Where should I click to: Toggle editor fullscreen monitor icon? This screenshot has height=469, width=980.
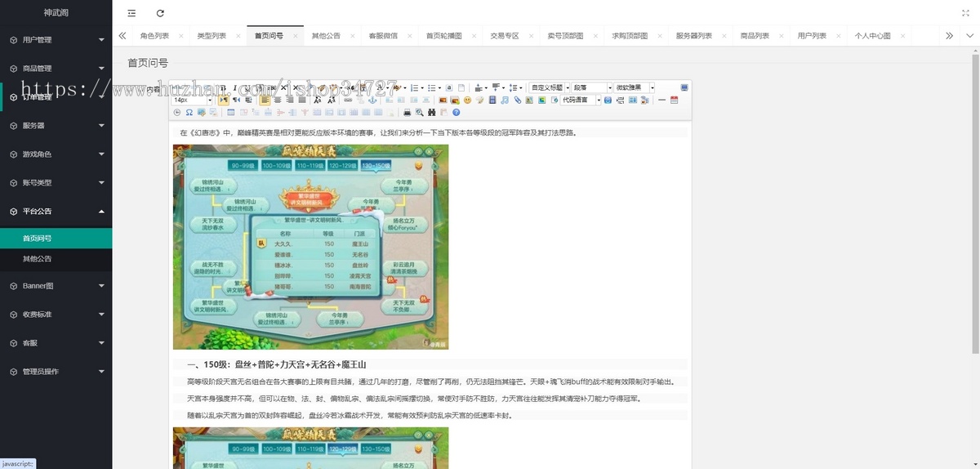coord(684,87)
